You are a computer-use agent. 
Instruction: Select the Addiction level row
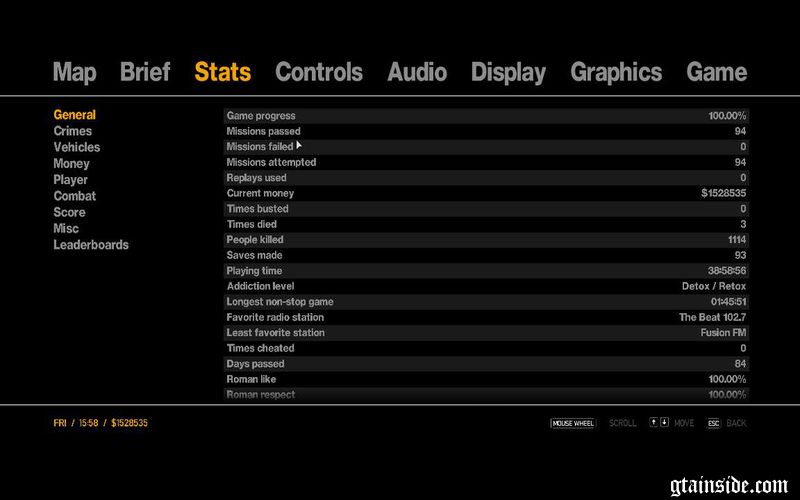tap(486, 286)
